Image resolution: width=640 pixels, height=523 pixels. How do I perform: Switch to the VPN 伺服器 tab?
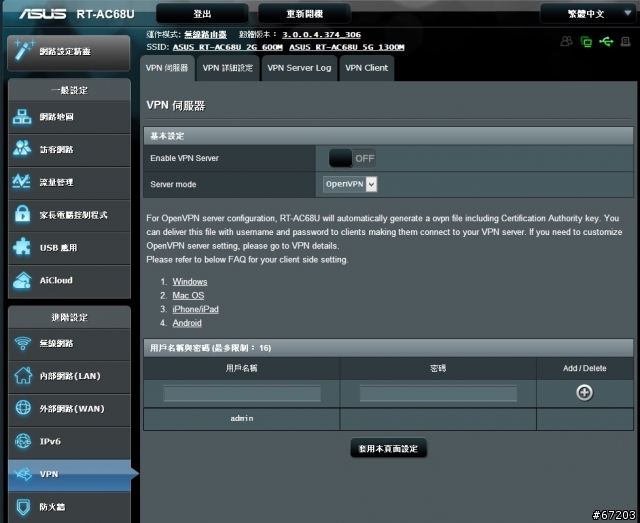click(x=167, y=68)
